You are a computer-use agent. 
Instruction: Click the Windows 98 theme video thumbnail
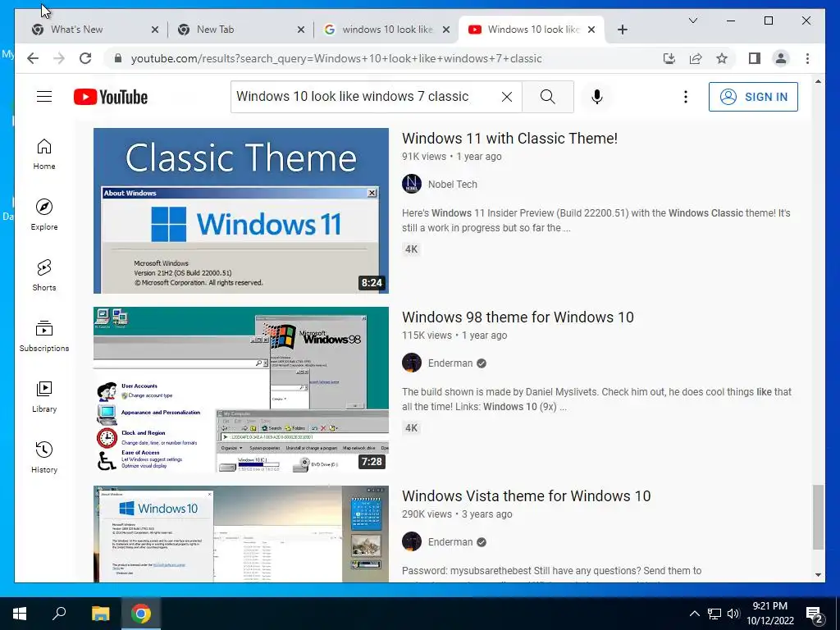(241, 390)
